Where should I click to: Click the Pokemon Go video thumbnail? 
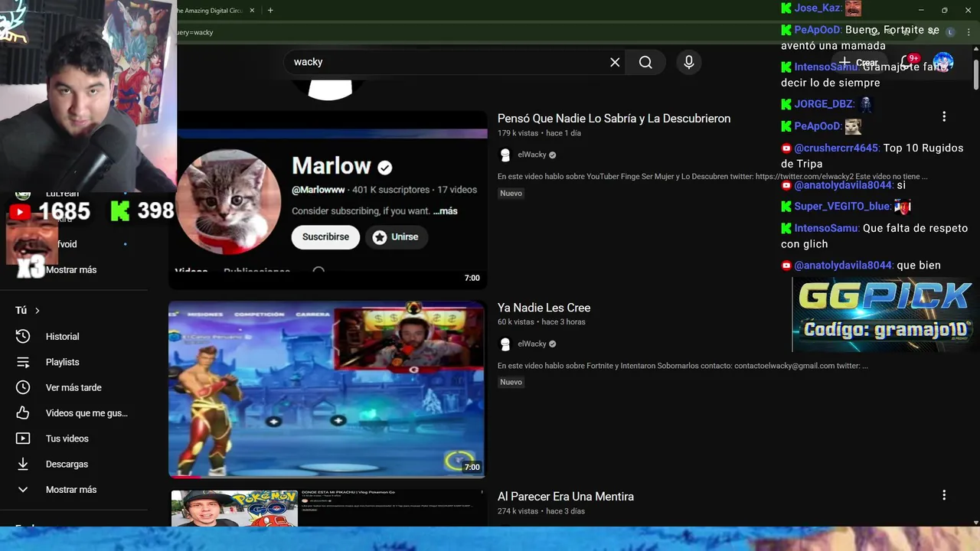[327, 508]
